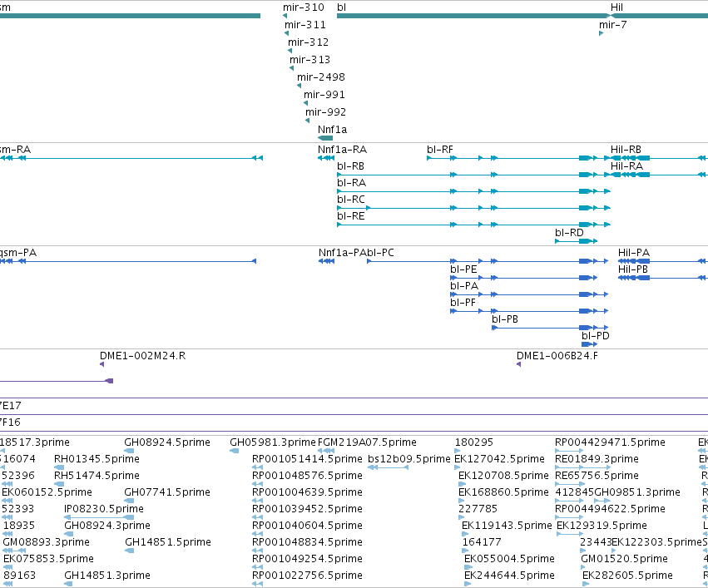Click the bl-PD protein label

[x=596, y=336]
